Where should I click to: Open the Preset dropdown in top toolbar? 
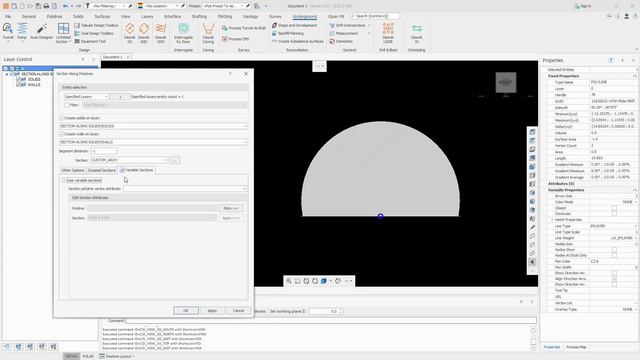pos(223,6)
